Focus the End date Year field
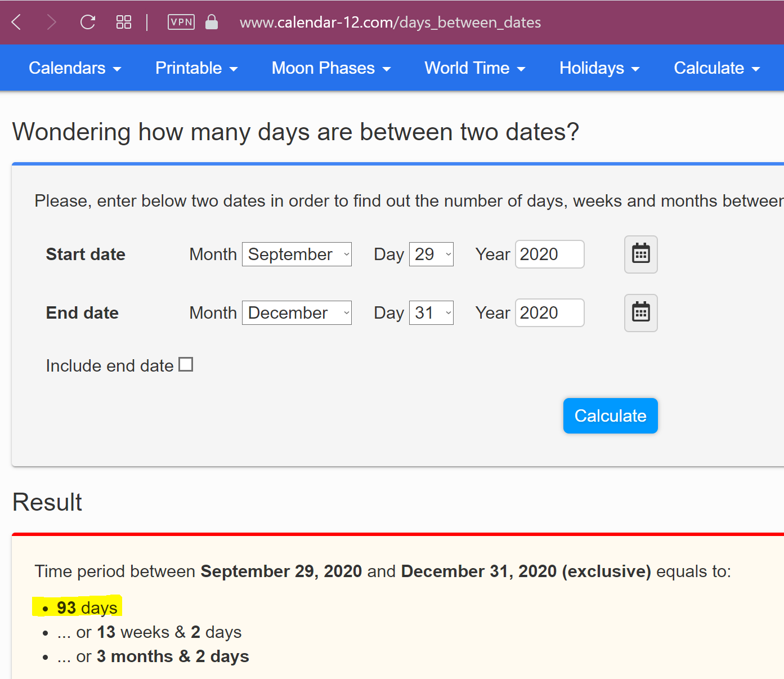 (550, 313)
